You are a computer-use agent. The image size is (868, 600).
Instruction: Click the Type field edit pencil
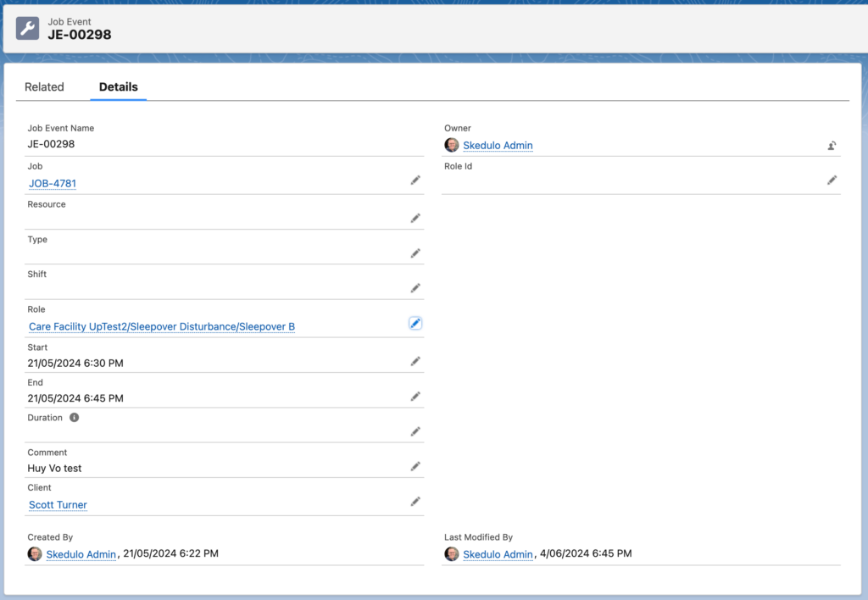pyautogui.click(x=415, y=253)
